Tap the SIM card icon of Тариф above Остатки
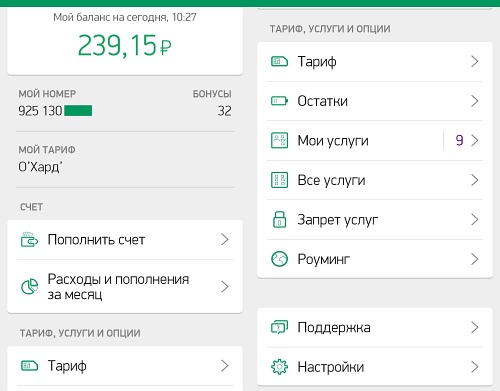 pos(279,62)
